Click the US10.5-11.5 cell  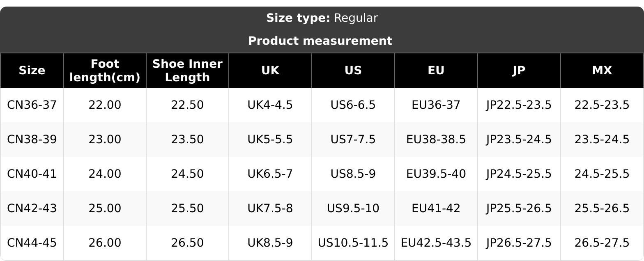click(x=353, y=243)
